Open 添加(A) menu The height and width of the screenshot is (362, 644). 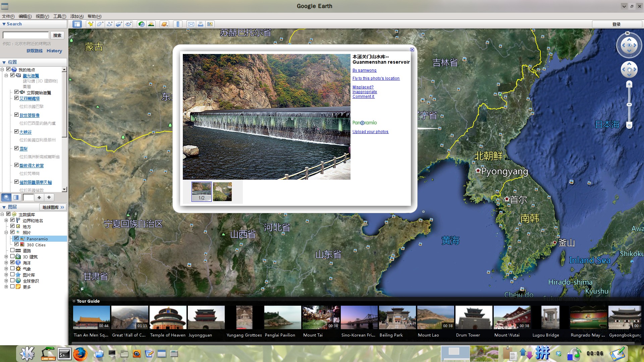pos(77,16)
